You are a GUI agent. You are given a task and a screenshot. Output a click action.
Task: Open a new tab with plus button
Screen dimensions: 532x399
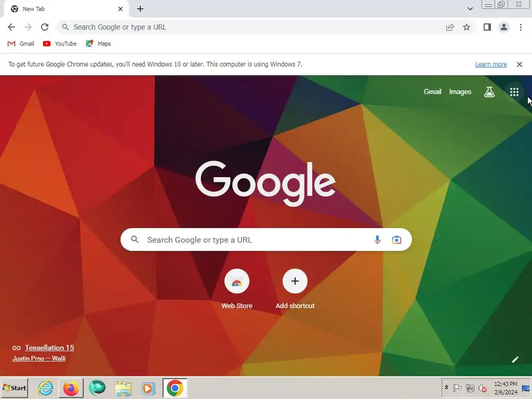tap(140, 9)
